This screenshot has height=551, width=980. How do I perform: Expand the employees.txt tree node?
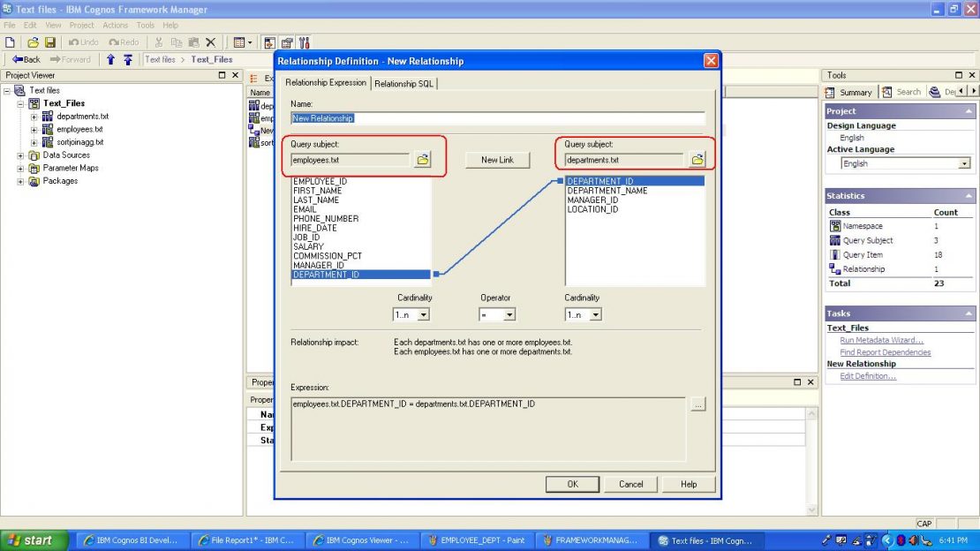34,130
